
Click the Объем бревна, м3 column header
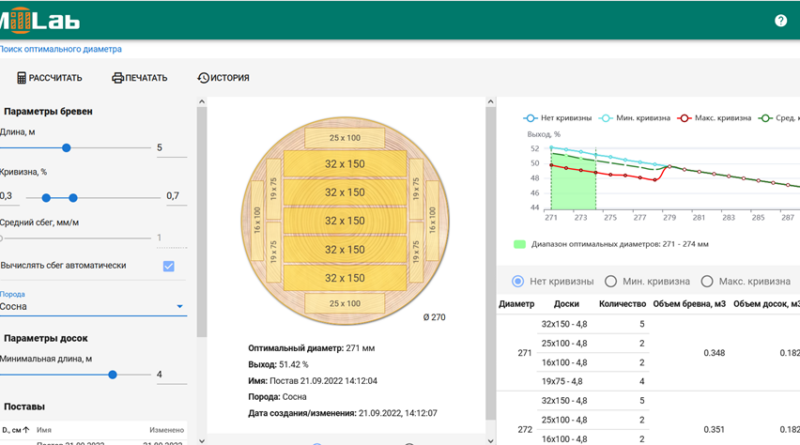[x=689, y=304]
